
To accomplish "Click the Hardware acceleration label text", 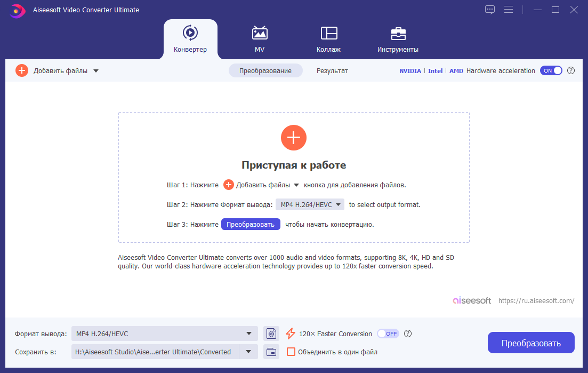I will pos(501,71).
